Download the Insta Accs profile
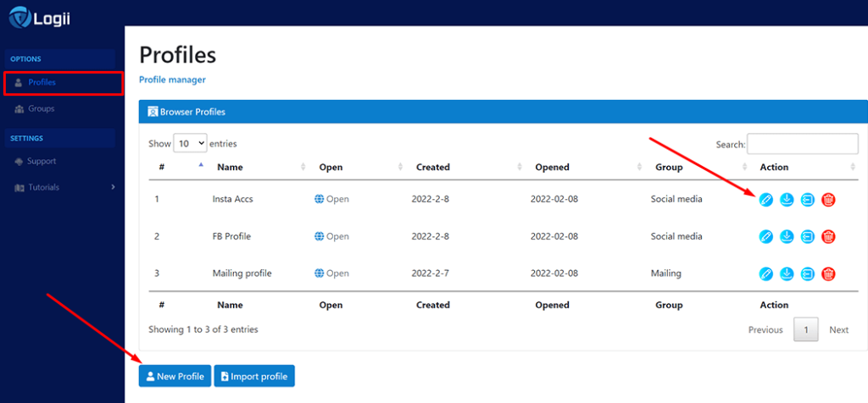 787,200
